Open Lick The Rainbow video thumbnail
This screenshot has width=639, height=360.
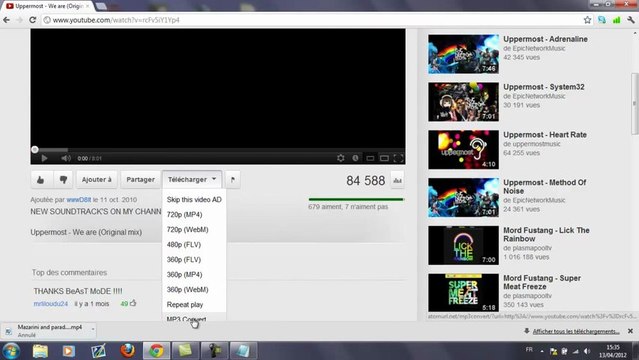click(463, 245)
